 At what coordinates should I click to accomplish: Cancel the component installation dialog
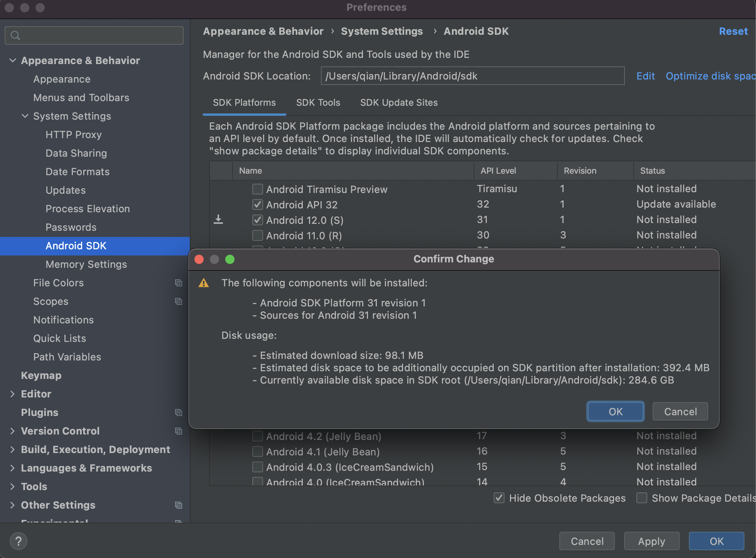(680, 411)
